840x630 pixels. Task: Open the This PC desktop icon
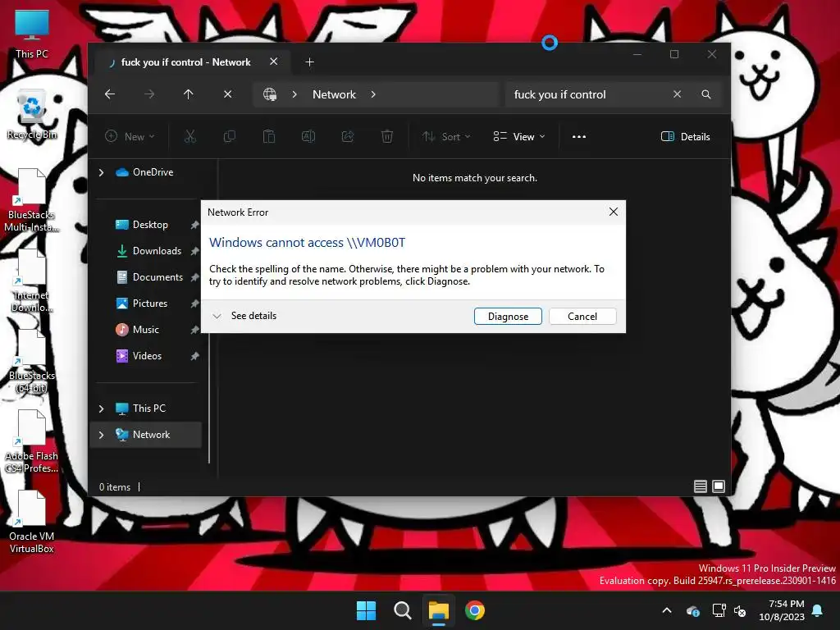tap(32, 34)
